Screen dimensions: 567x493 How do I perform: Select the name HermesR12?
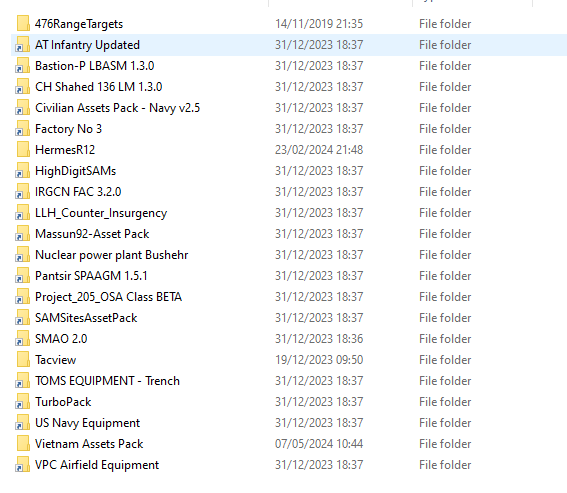click(65, 150)
